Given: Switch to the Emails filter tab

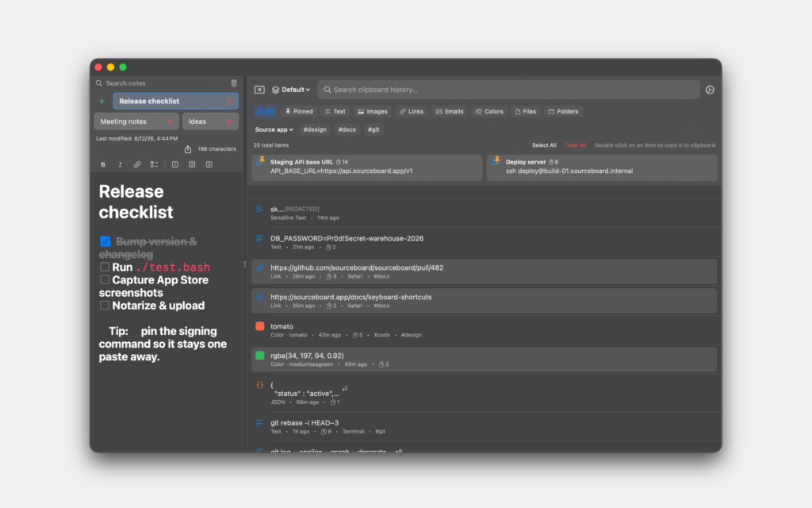Looking at the screenshot, I should tap(450, 111).
